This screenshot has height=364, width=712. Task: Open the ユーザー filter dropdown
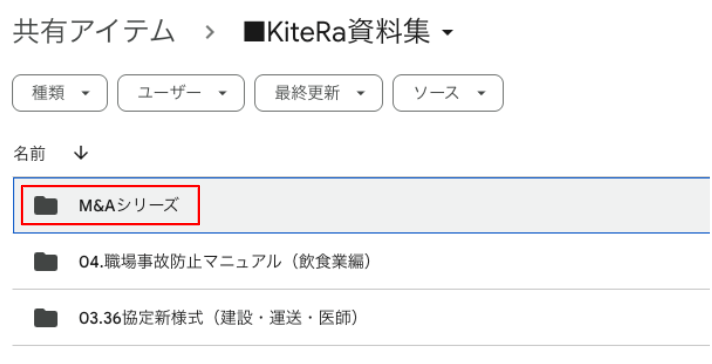tap(181, 93)
